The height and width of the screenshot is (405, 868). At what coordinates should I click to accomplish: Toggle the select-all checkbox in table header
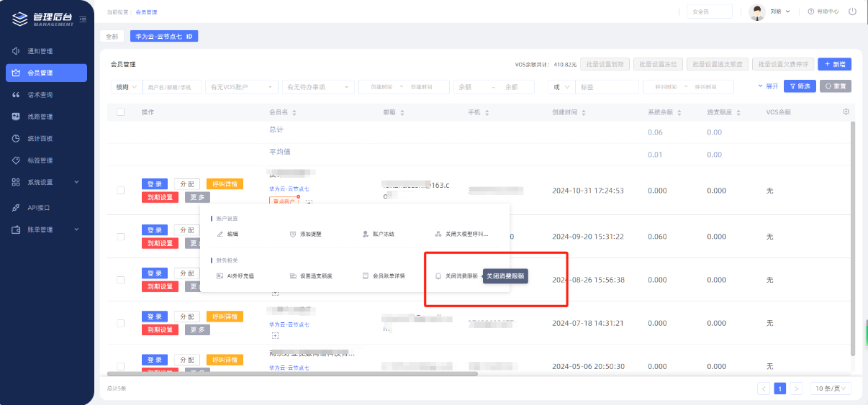pyautogui.click(x=120, y=112)
